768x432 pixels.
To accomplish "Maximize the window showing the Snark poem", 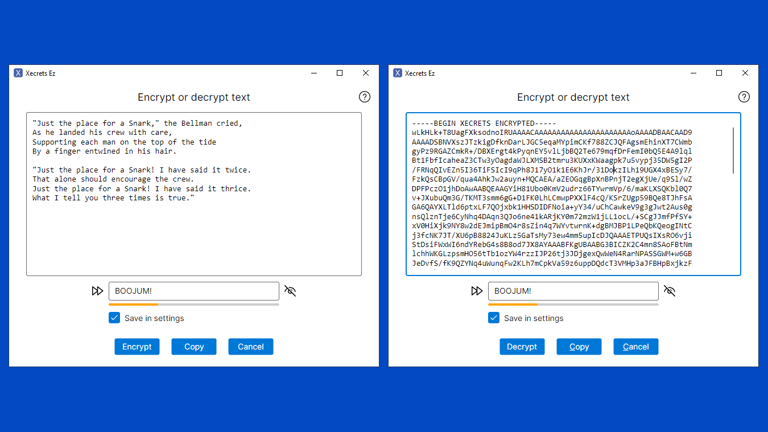I will pyautogui.click(x=340, y=73).
